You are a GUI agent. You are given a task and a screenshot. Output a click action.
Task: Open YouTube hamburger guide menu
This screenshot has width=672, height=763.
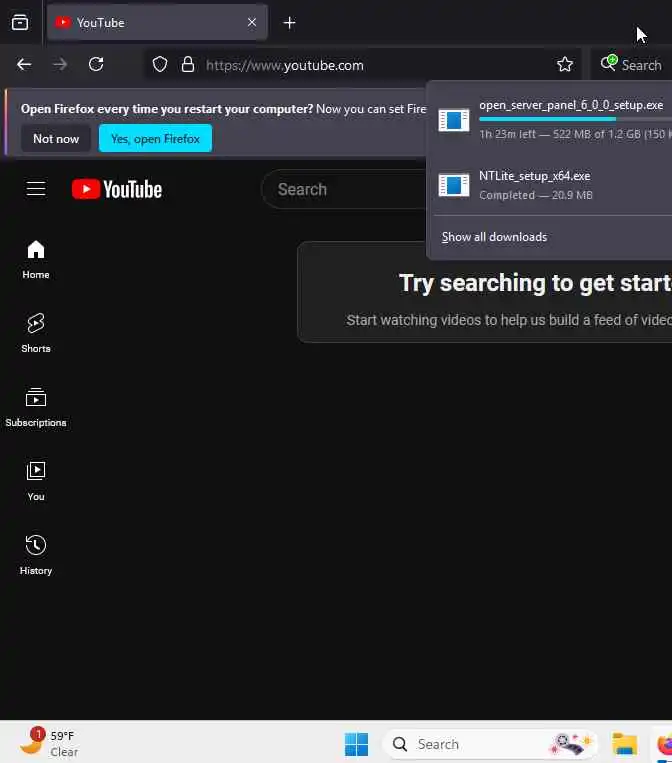click(36, 188)
